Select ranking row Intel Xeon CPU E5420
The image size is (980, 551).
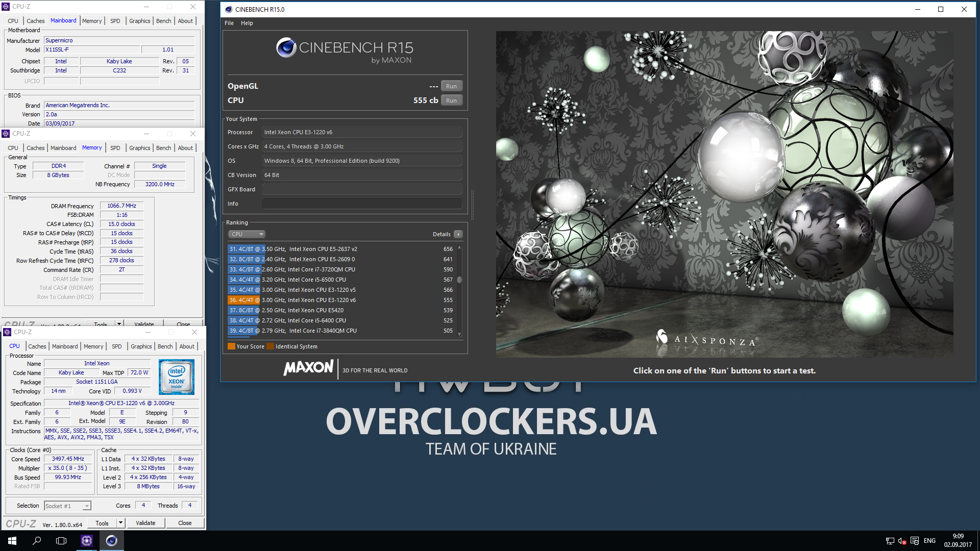point(341,310)
